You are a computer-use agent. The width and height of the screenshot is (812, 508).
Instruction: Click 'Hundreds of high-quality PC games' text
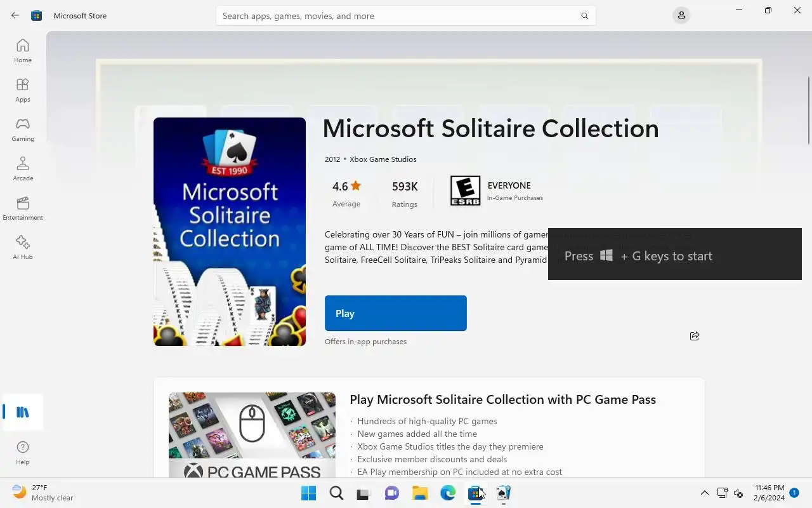(427, 421)
